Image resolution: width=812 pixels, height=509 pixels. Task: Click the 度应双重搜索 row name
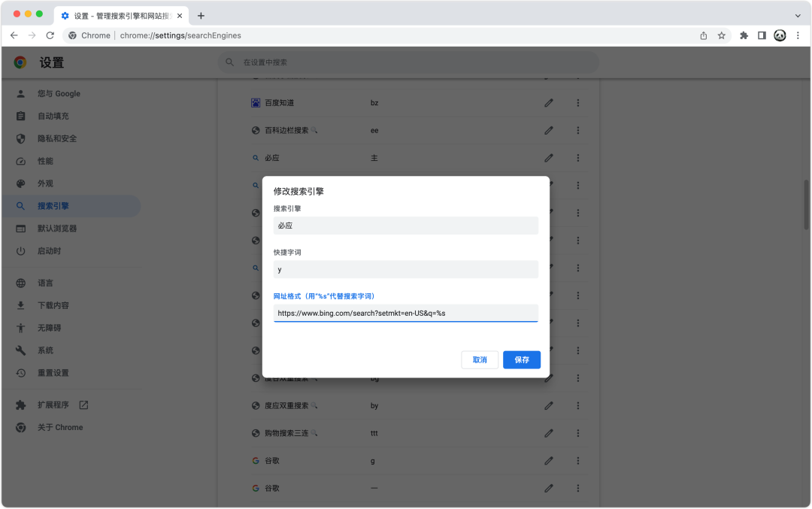[286, 406]
